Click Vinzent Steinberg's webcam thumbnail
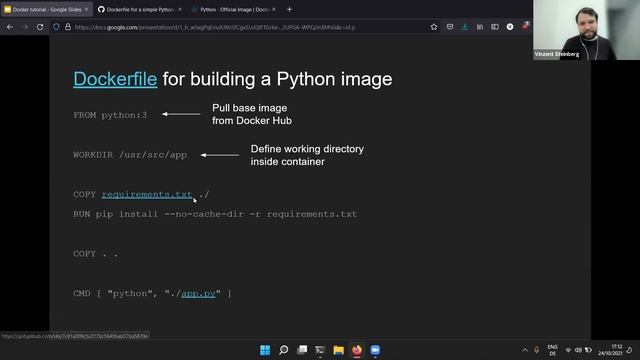Screen dimensions: 640x360 (587, 30)
